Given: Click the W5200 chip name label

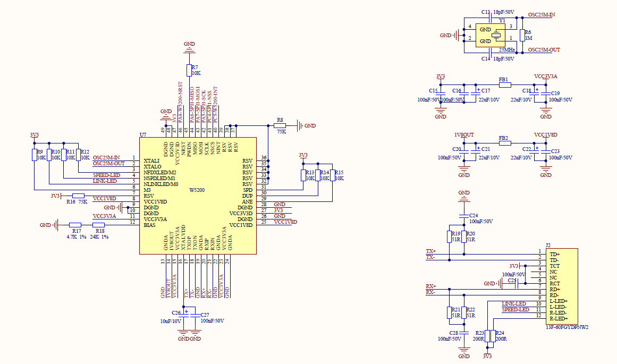Looking at the screenshot, I should [x=198, y=190].
